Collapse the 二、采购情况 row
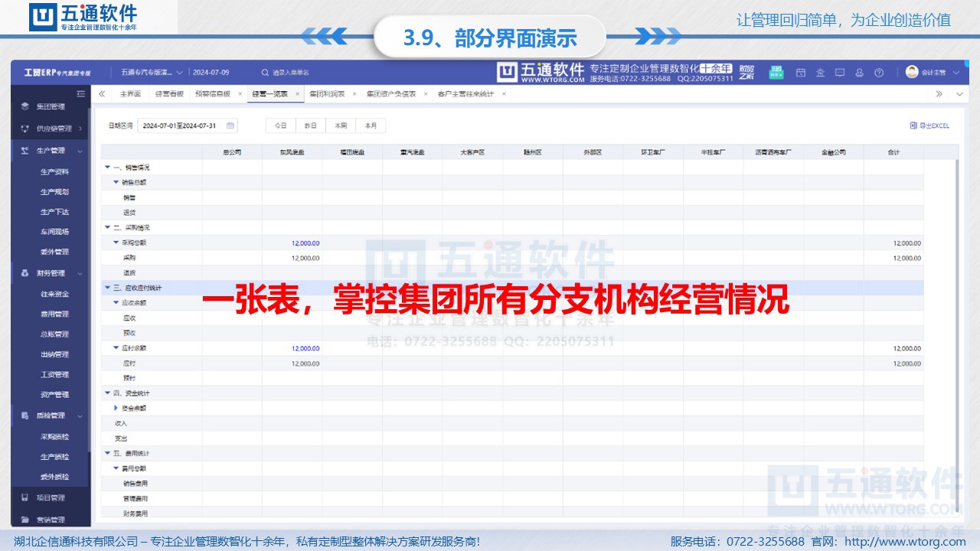The image size is (980, 551). pyautogui.click(x=107, y=227)
